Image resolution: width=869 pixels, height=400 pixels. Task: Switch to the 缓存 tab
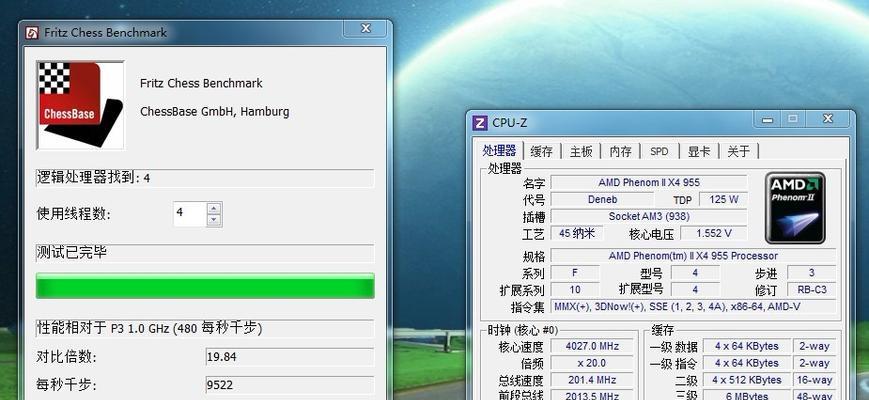tap(541, 152)
